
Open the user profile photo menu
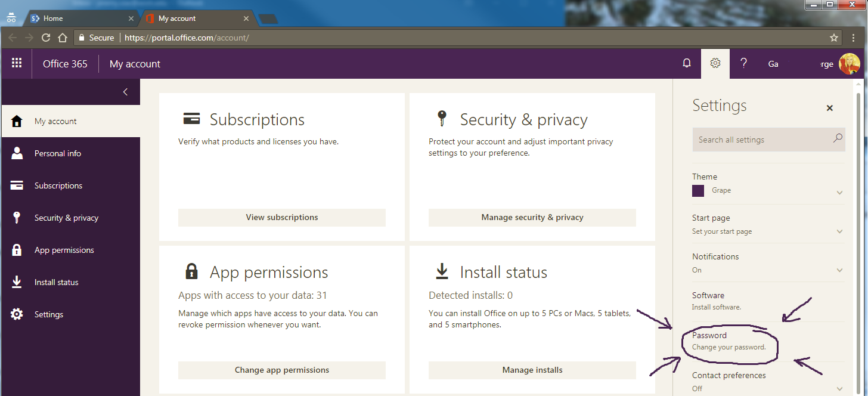tap(849, 64)
